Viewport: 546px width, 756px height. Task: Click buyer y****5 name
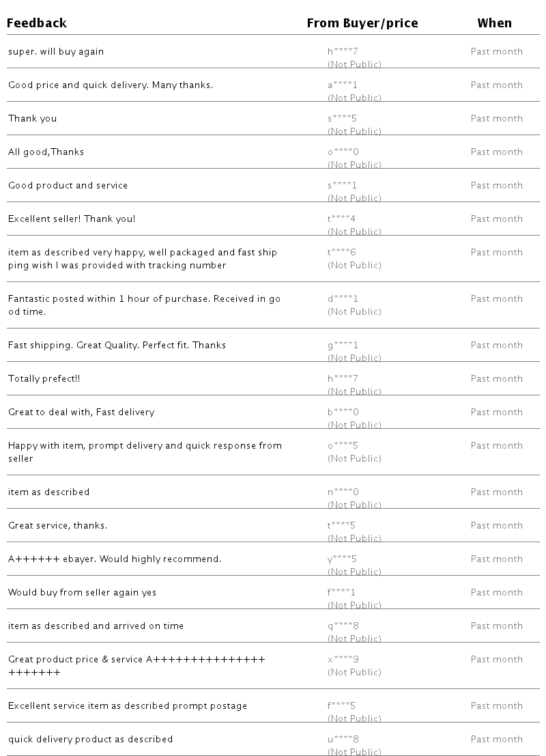click(x=342, y=559)
